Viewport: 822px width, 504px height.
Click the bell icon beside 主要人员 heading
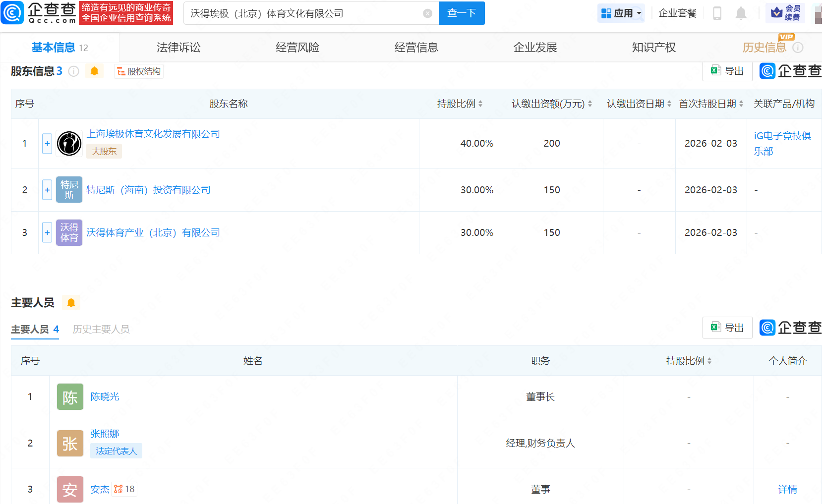coord(71,303)
